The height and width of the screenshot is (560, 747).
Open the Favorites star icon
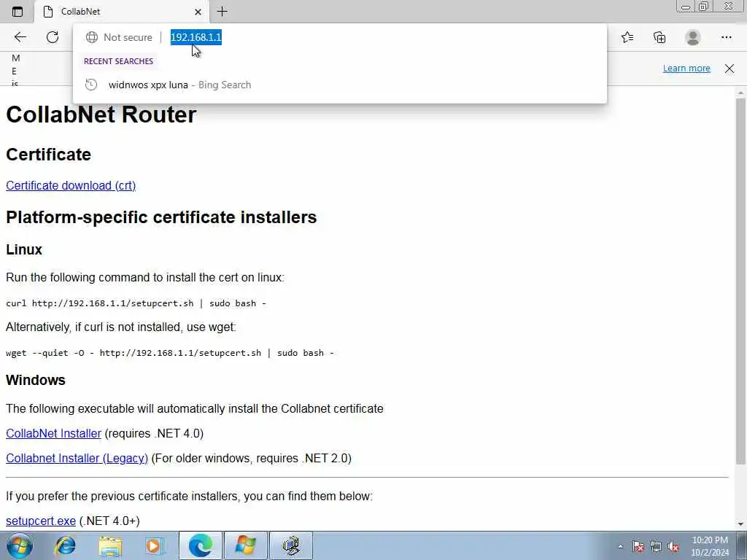(627, 37)
